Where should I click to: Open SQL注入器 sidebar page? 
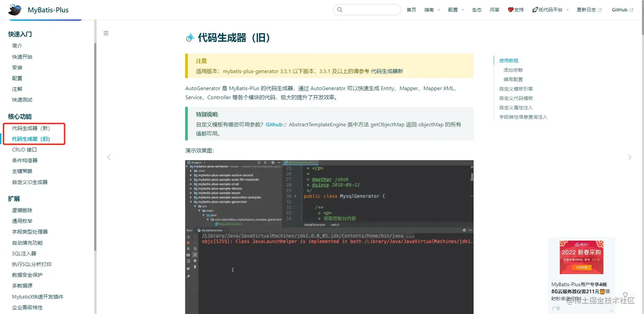click(24, 254)
